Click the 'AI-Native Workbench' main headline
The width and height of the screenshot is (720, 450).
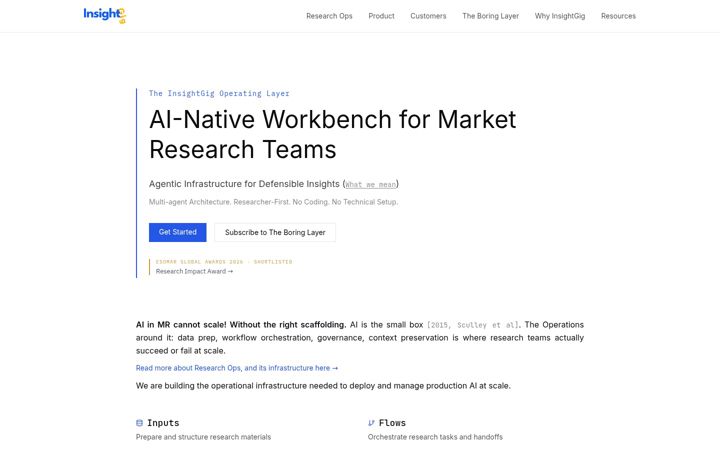click(332, 134)
